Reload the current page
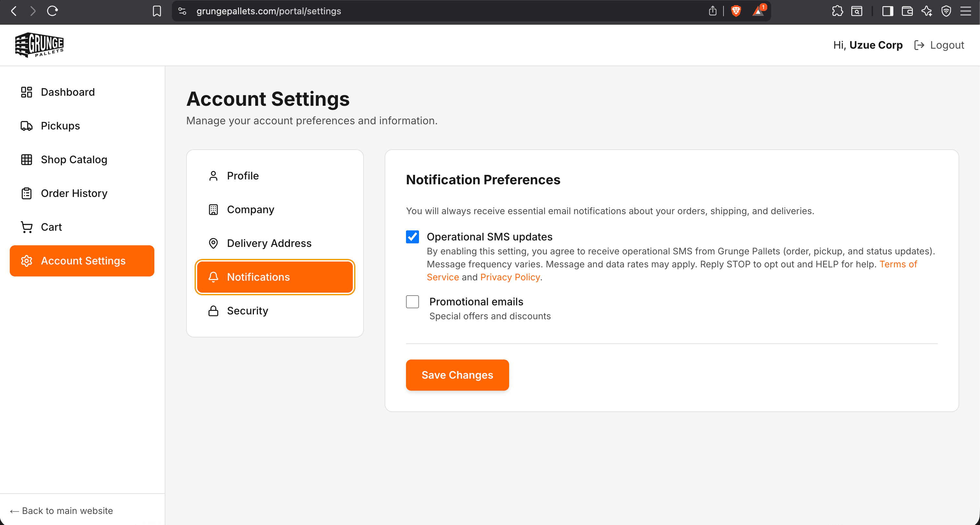 pyautogui.click(x=52, y=11)
